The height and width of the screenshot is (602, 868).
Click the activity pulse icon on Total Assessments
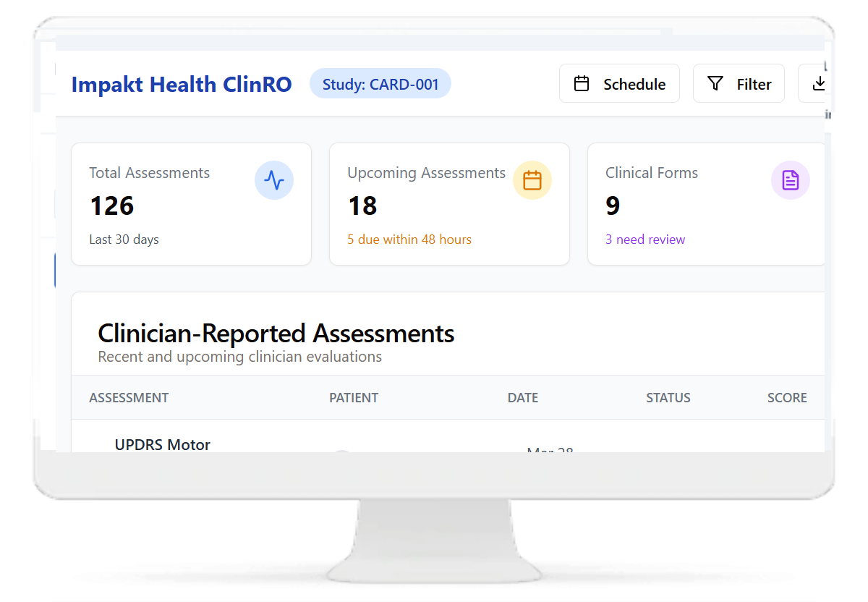pyautogui.click(x=274, y=180)
